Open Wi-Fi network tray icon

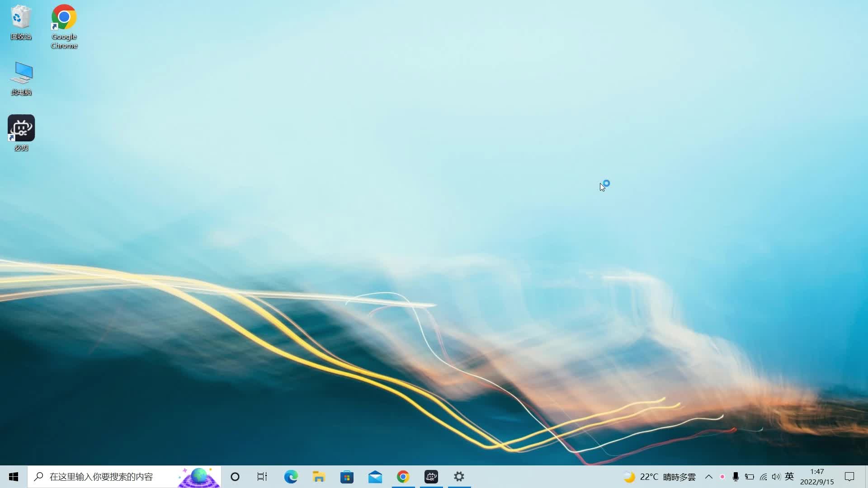[763, 477]
